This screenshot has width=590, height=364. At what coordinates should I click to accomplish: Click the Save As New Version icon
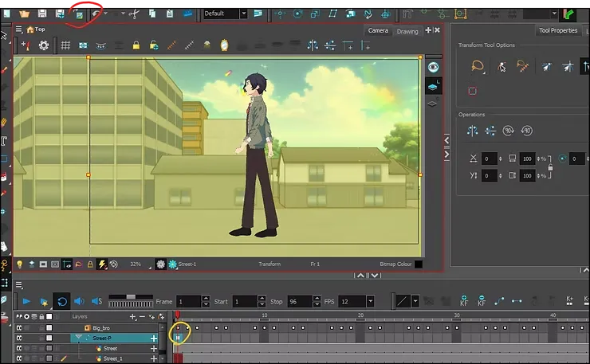click(x=60, y=14)
